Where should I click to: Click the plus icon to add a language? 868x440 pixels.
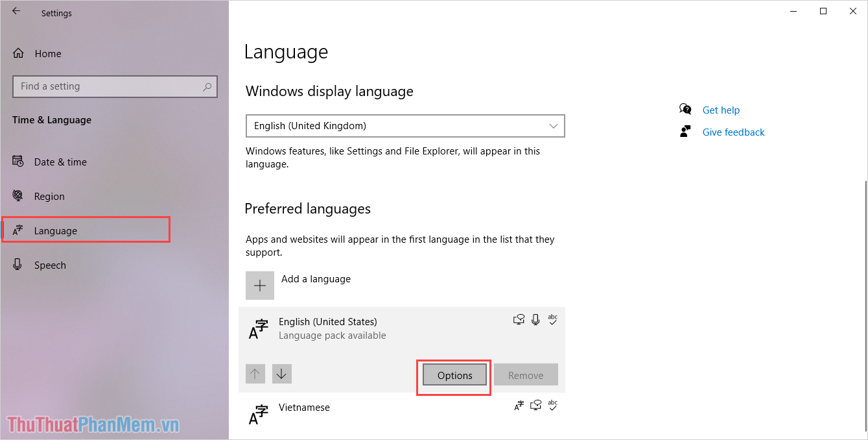259,285
